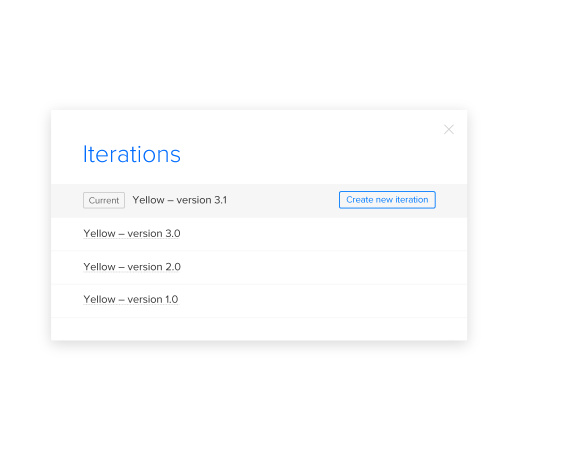Click the word Yellow in version 2.0 link
570x450 pixels.
(x=99, y=267)
